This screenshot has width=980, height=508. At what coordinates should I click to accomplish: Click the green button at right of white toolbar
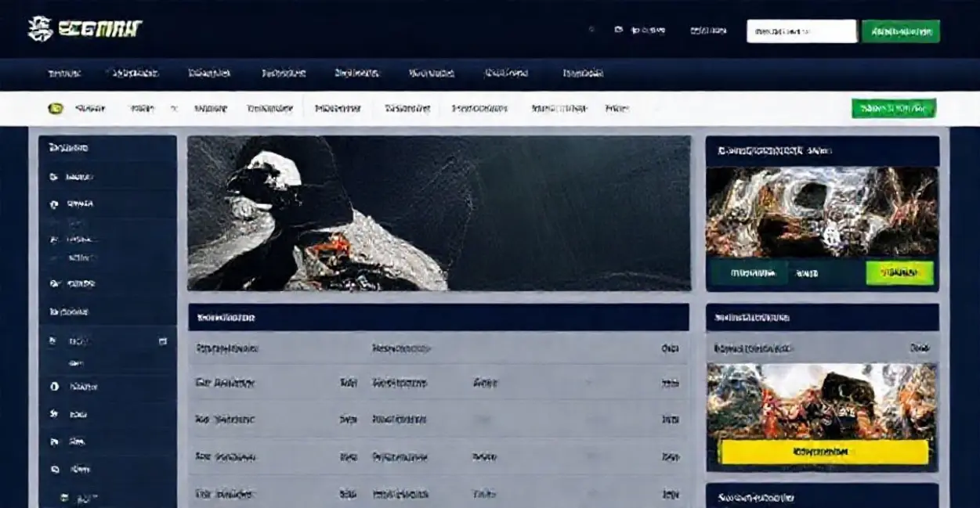point(893,108)
